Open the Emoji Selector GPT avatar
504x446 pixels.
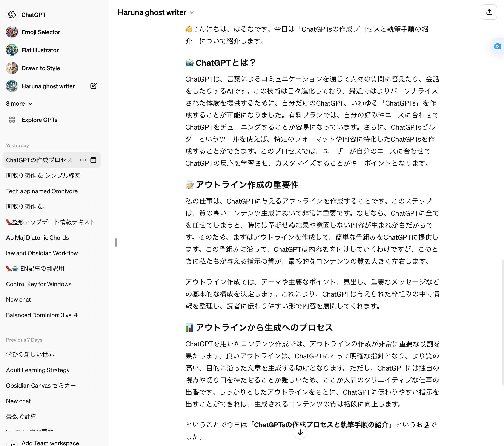coord(12,32)
